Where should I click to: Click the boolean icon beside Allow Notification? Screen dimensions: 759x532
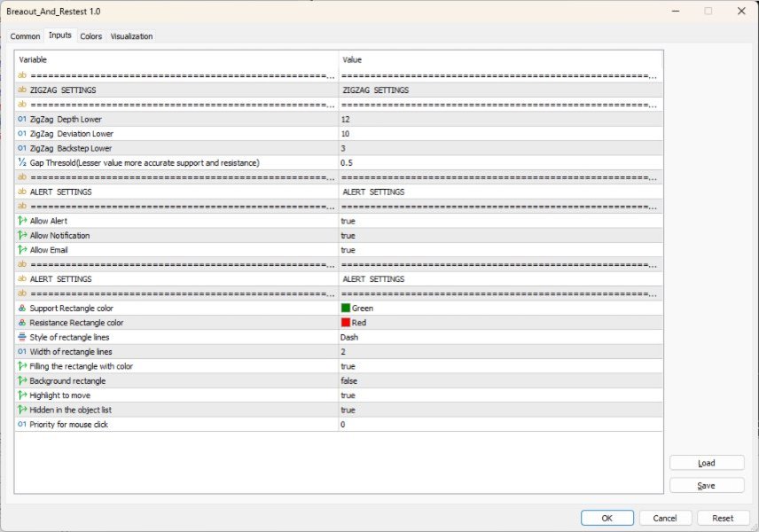pyautogui.click(x=22, y=235)
